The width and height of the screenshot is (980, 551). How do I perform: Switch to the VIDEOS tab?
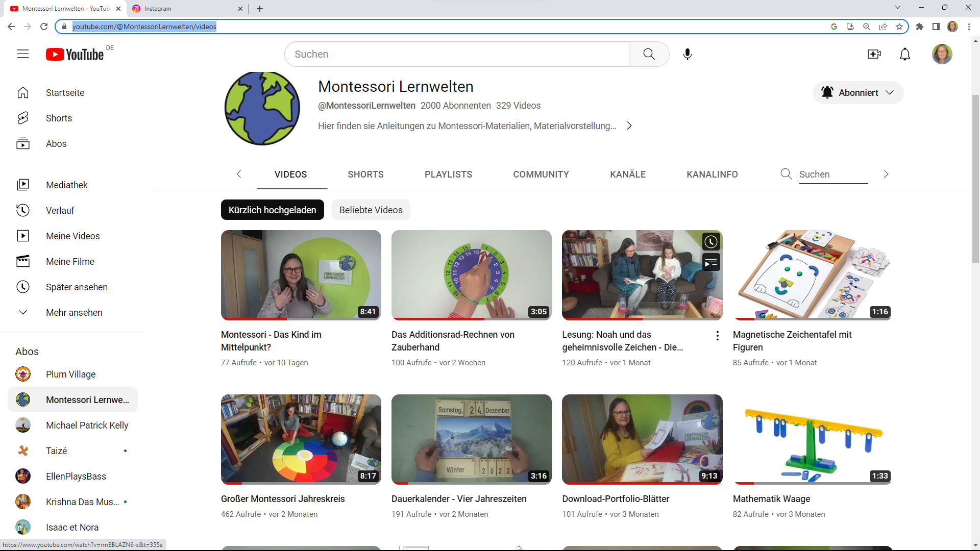(x=291, y=174)
